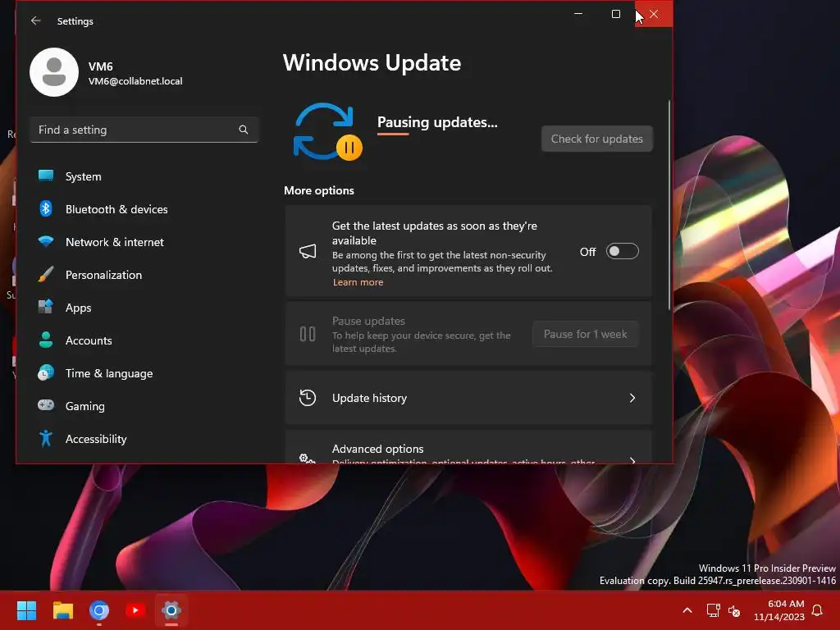The image size is (840, 630).
Task: Open notifications bell in system tray
Action: pos(818,610)
